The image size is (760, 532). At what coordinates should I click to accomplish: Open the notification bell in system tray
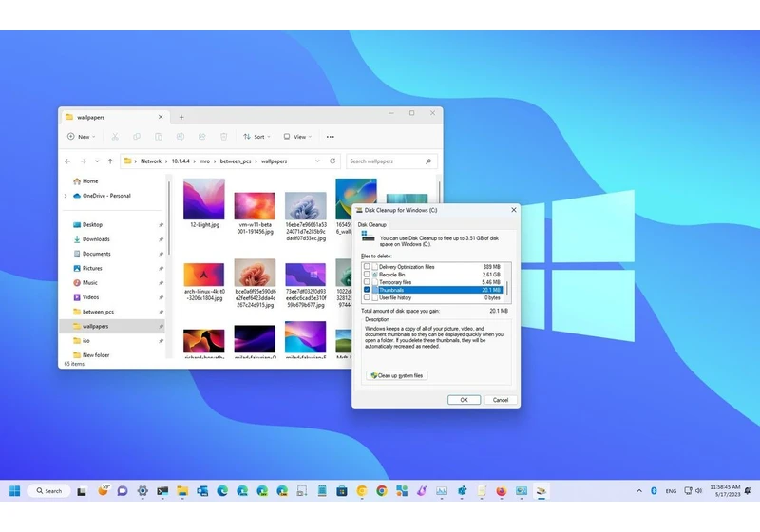748,491
